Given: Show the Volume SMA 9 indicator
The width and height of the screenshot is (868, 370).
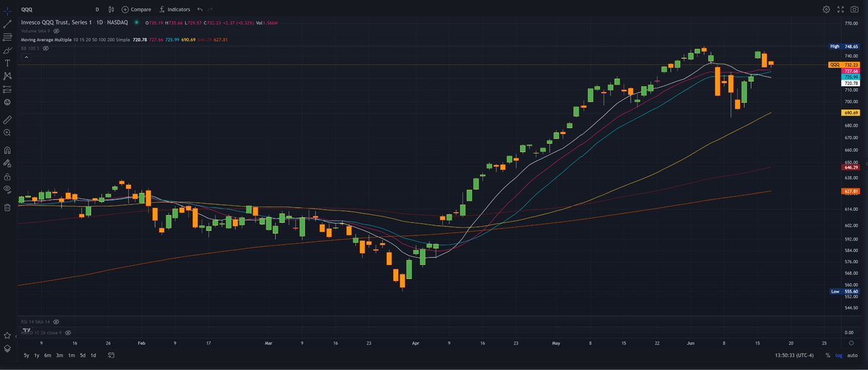Looking at the screenshot, I should [56, 31].
